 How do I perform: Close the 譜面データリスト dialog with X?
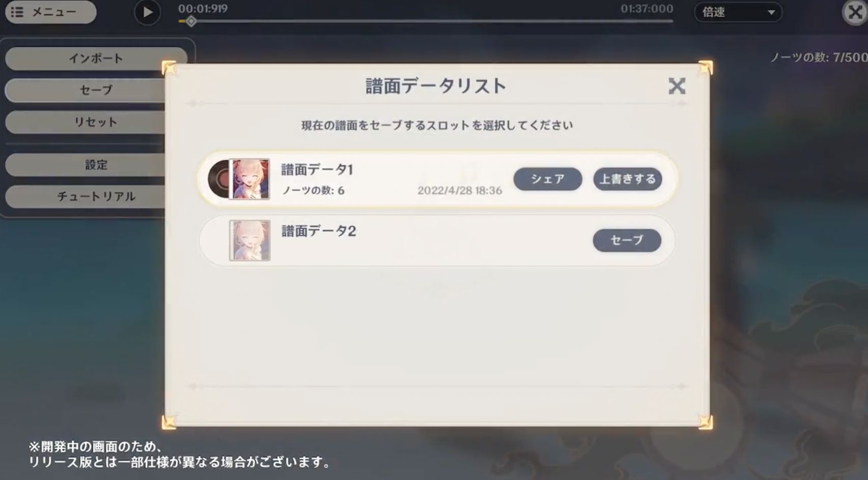tap(677, 86)
